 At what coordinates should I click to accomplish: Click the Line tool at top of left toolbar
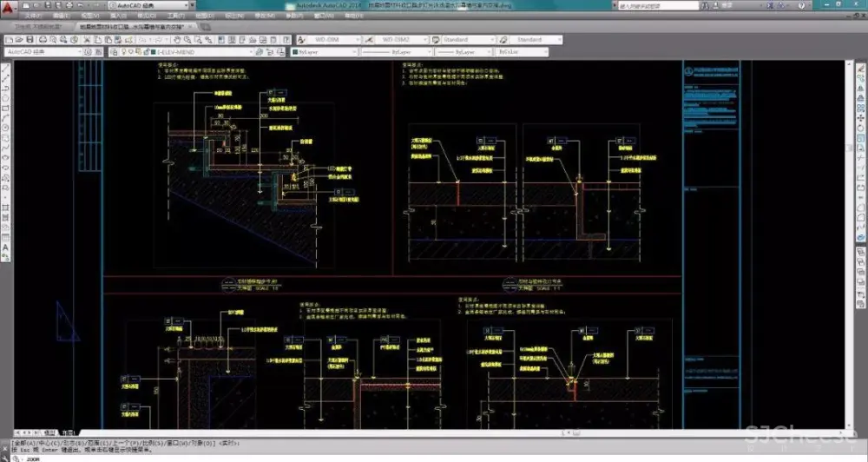pos(6,67)
